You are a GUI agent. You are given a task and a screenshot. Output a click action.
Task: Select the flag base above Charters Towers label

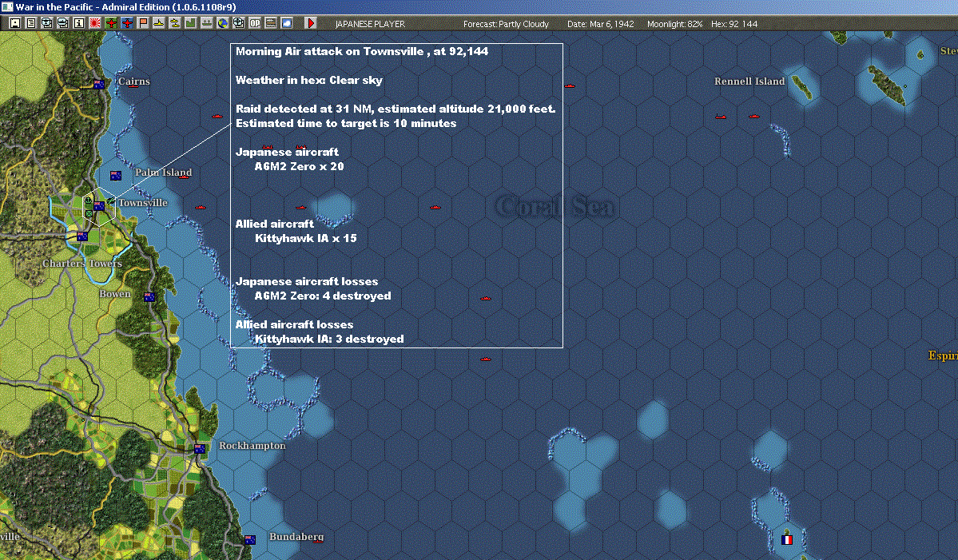pyautogui.click(x=81, y=236)
